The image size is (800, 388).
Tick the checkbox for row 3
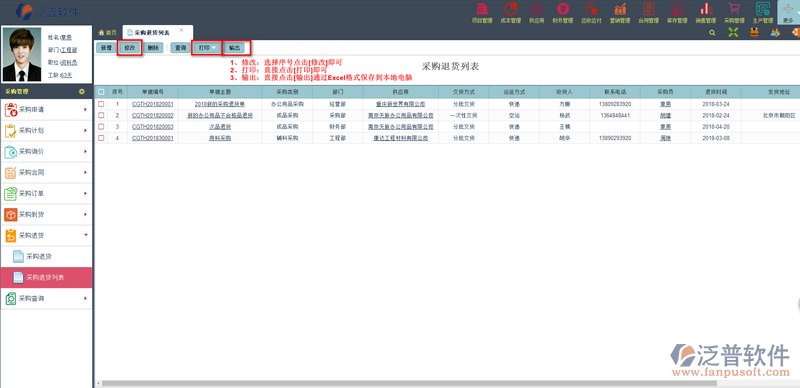coord(101,127)
